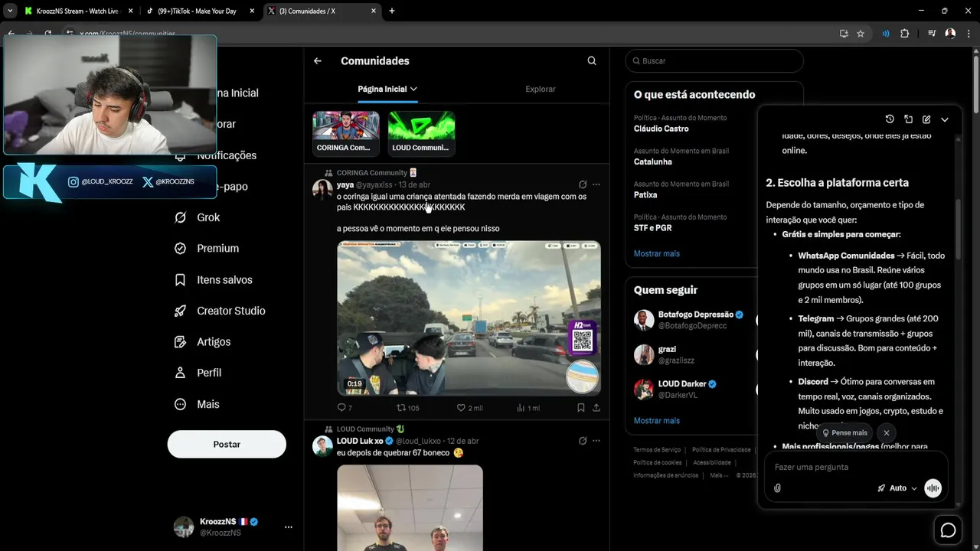Open Grok panel in a new window
Image resolution: width=980 pixels, height=551 pixels.
908,119
